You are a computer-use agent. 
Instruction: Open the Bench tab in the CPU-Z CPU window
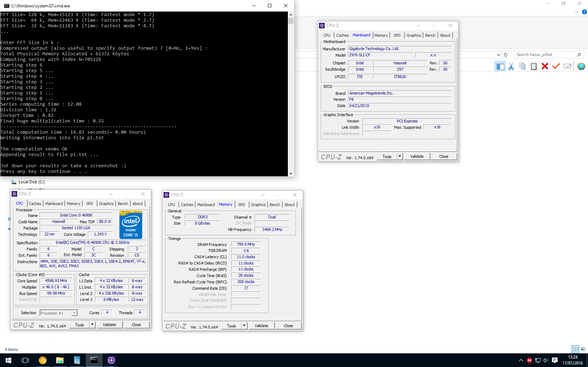pyautogui.click(x=123, y=204)
